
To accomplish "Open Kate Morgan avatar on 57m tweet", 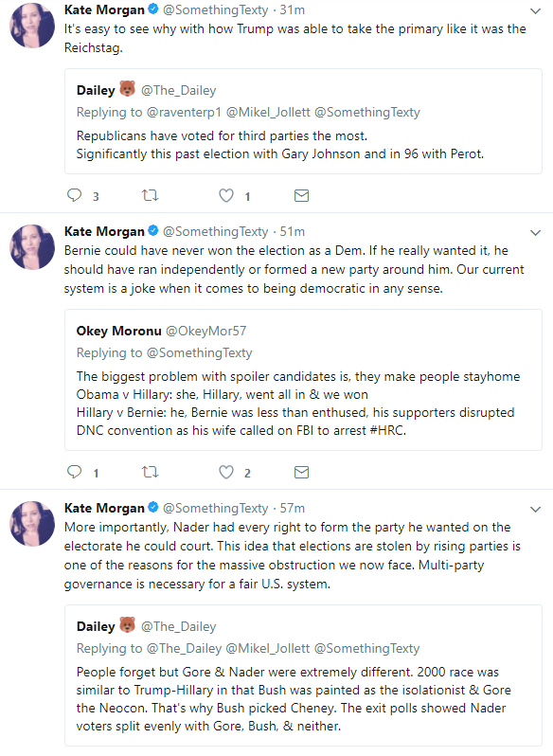I will 32,524.
